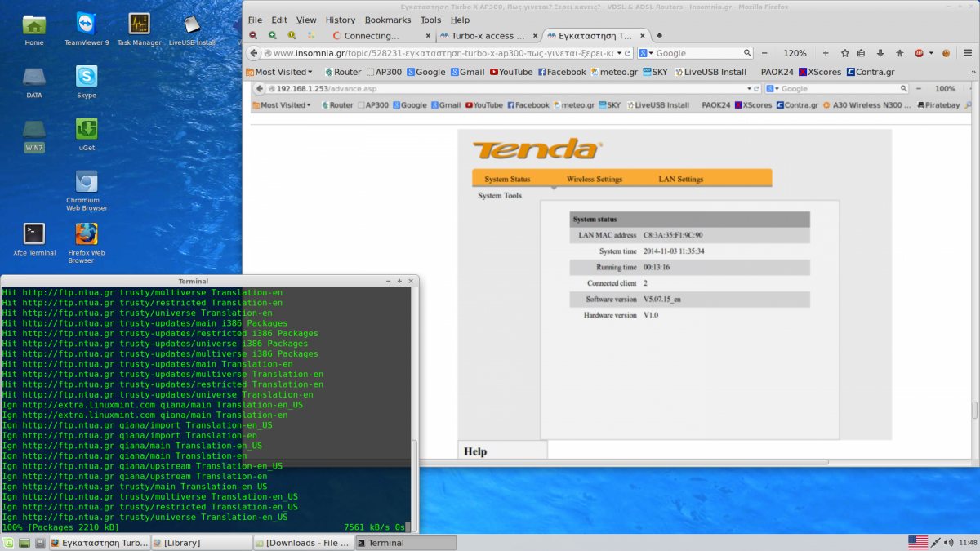Open a new tab with plus button
The width and height of the screenshot is (980, 551).
point(659,36)
